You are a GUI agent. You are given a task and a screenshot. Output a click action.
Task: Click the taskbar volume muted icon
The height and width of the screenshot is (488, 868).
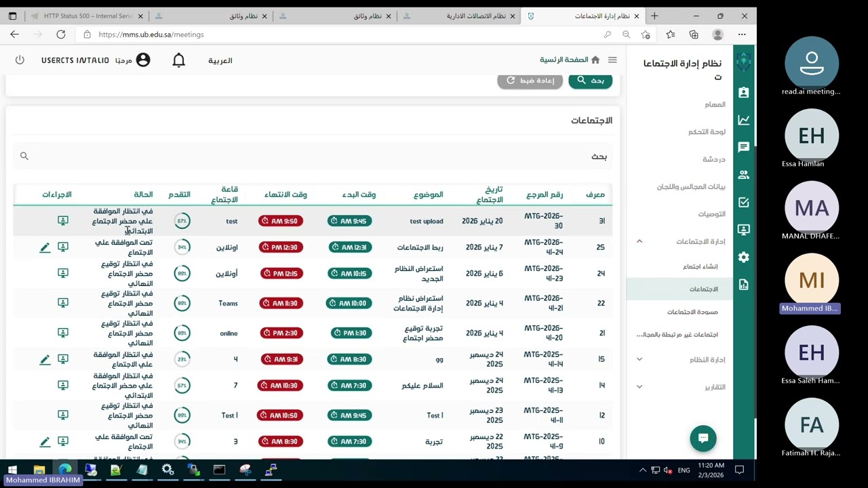tap(668, 470)
